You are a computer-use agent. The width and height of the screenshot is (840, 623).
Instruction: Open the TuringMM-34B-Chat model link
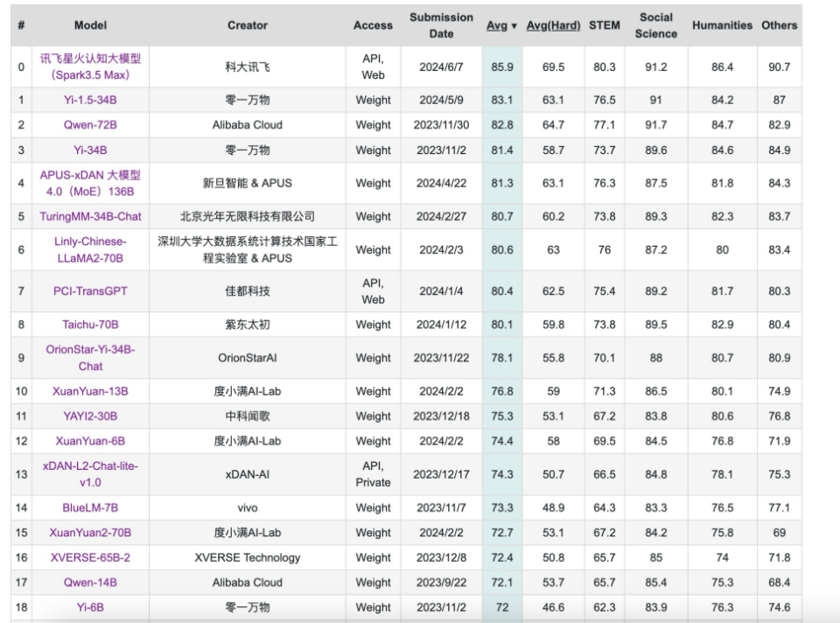click(88, 216)
